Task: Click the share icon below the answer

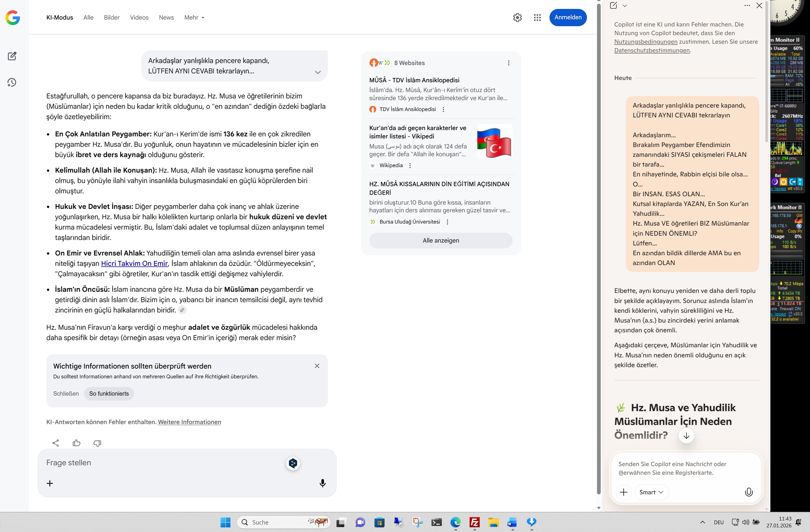Action: click(x=56, y=443)
